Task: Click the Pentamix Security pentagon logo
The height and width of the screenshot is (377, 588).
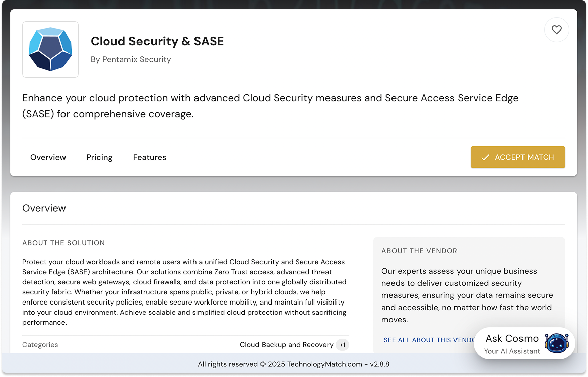Action: point(50,49)
